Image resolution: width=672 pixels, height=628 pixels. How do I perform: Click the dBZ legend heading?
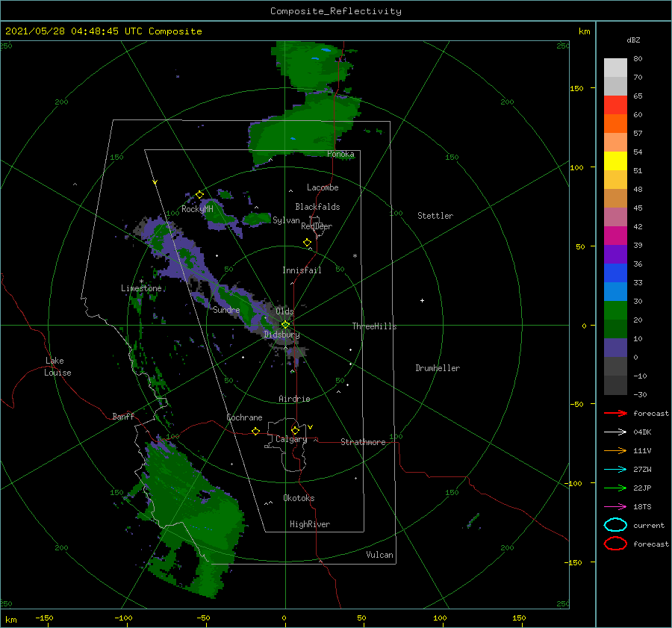click(633, 40)
